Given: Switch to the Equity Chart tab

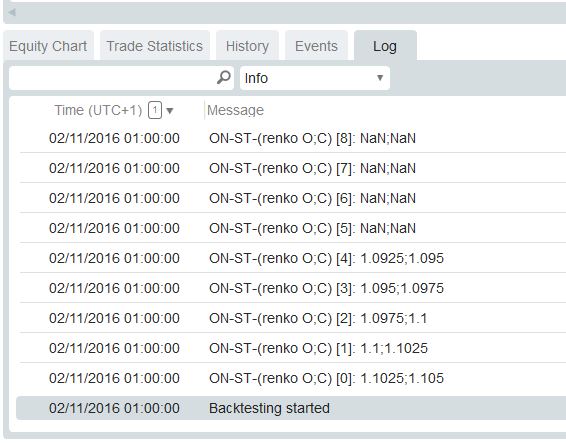Looking at the screenshot, I should point(48,46).
